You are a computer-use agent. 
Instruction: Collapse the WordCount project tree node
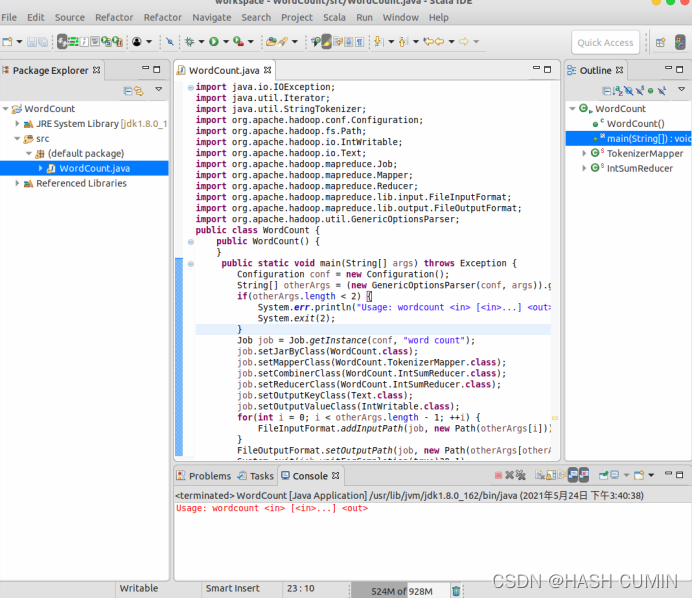(6, 109)
